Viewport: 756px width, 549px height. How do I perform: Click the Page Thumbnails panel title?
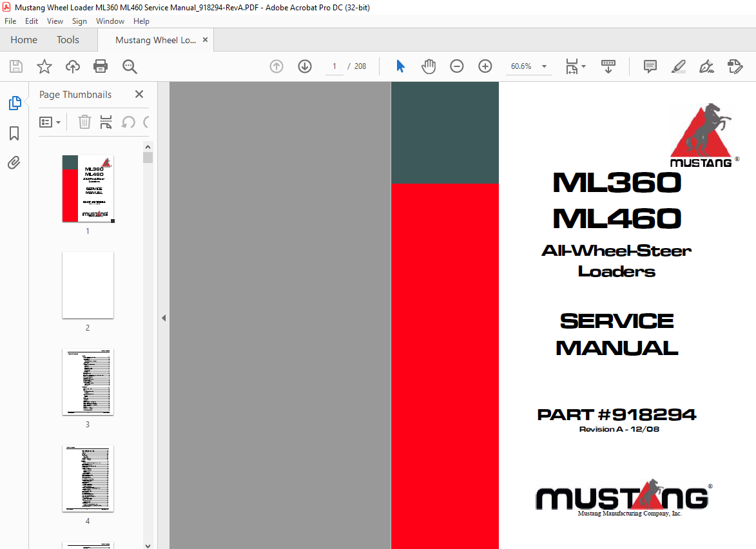point(75,95)
